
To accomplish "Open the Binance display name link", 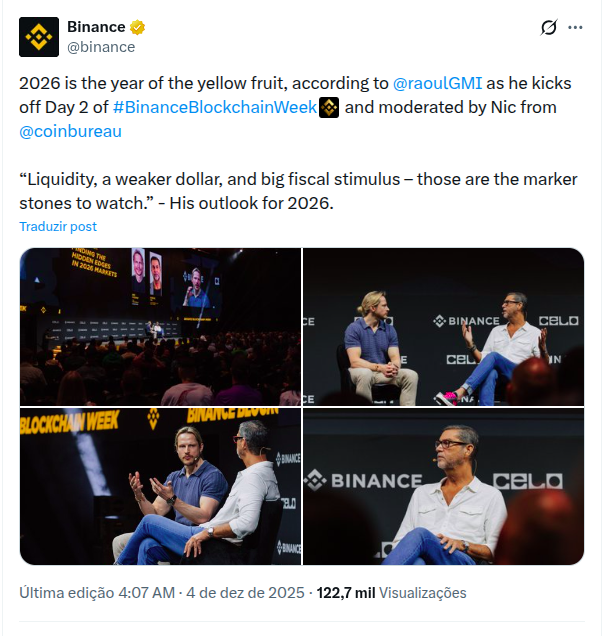I will pyautogui.click(x=96, y=27).
